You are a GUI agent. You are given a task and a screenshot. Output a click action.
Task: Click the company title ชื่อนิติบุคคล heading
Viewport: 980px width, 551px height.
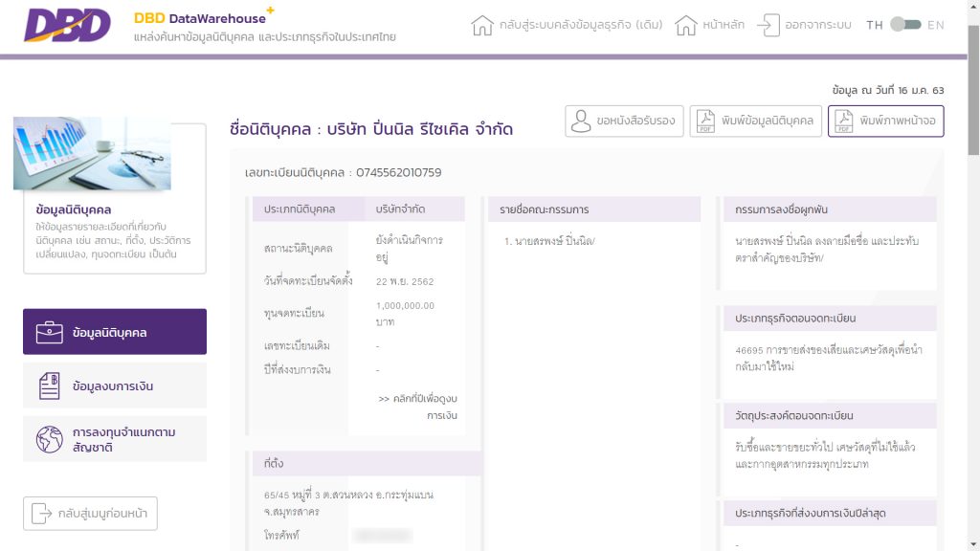click(371, 129)
